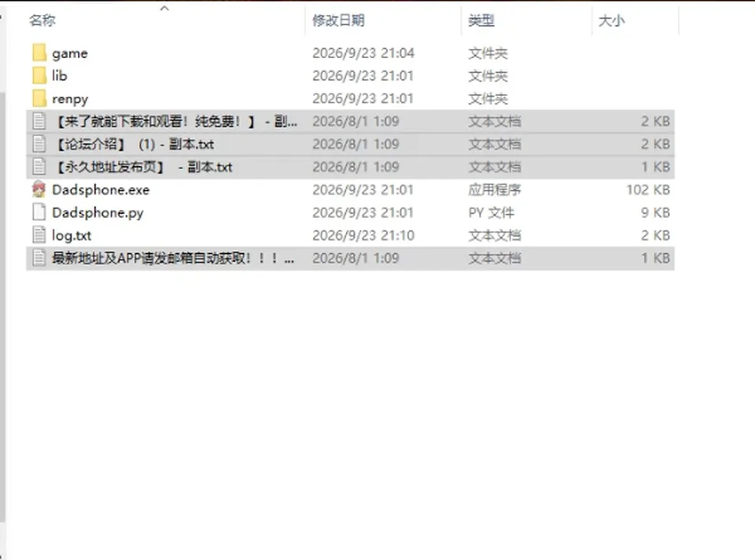Click icon of 【永久地址发布页】 - 副本.txt

[x=39, y=167]
